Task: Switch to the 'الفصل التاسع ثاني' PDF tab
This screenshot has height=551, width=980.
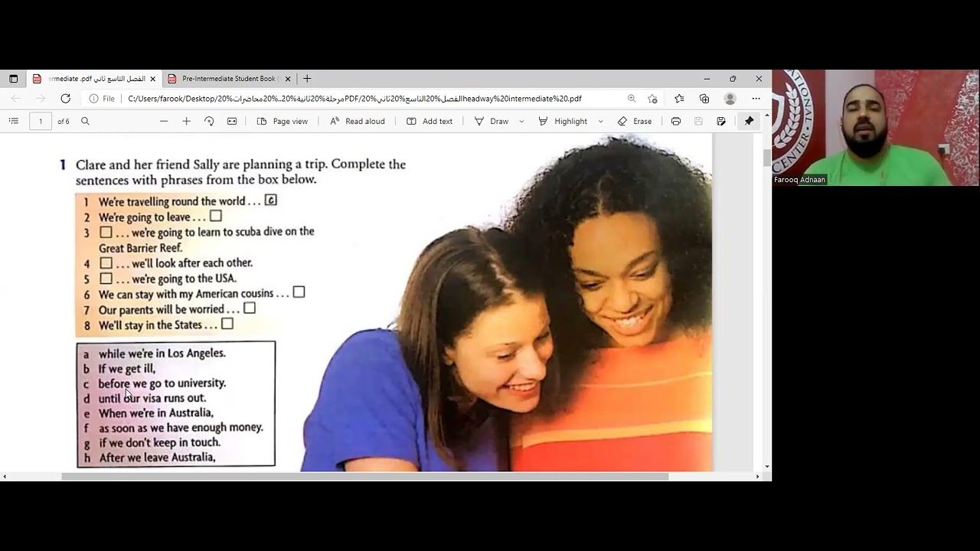Action: pos(93,79)
